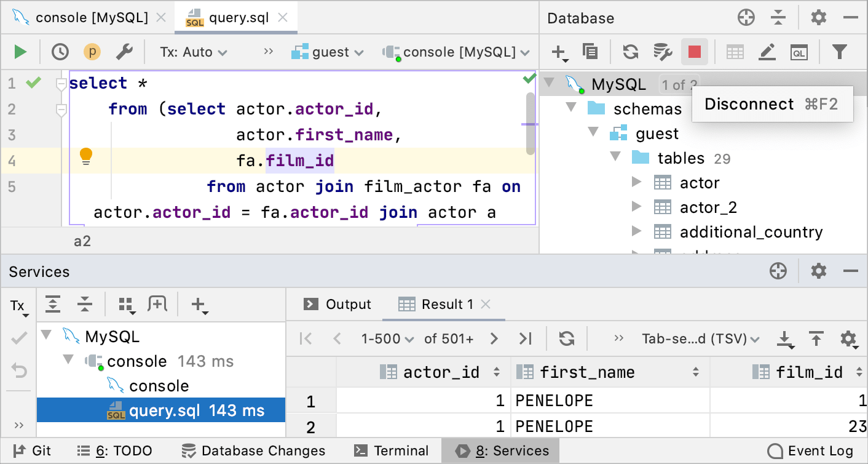Open the Tx: Auto transaction dropdown
The image size is (868, 464).
193,52
